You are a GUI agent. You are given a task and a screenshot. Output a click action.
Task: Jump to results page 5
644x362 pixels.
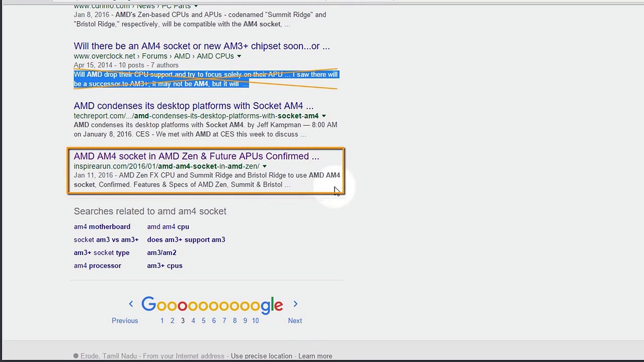203,321
